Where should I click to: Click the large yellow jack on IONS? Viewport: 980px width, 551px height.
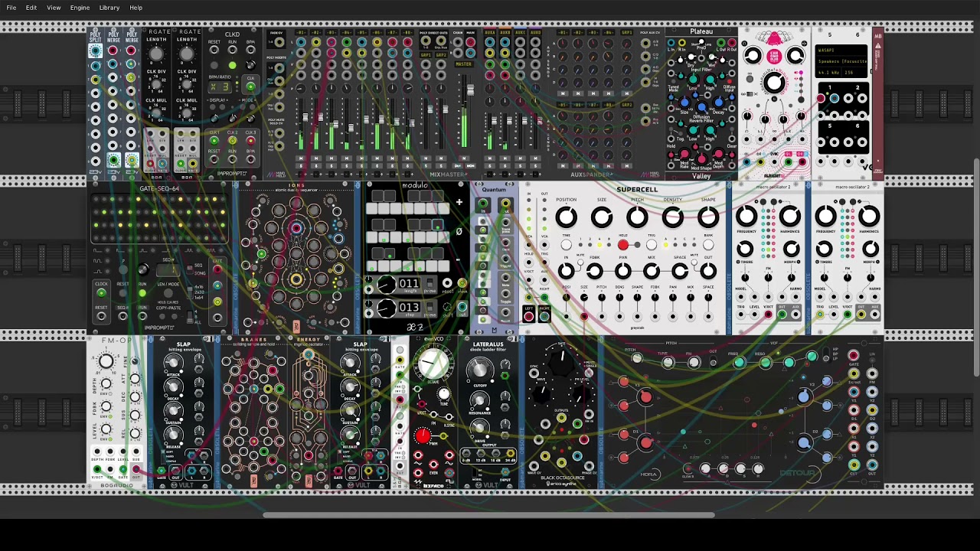[296, 279]
